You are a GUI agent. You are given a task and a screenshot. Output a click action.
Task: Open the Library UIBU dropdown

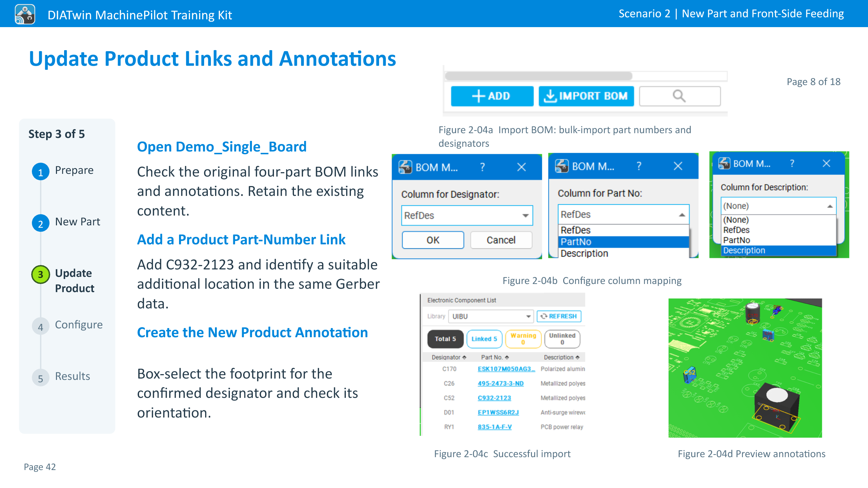coord(491,317)
